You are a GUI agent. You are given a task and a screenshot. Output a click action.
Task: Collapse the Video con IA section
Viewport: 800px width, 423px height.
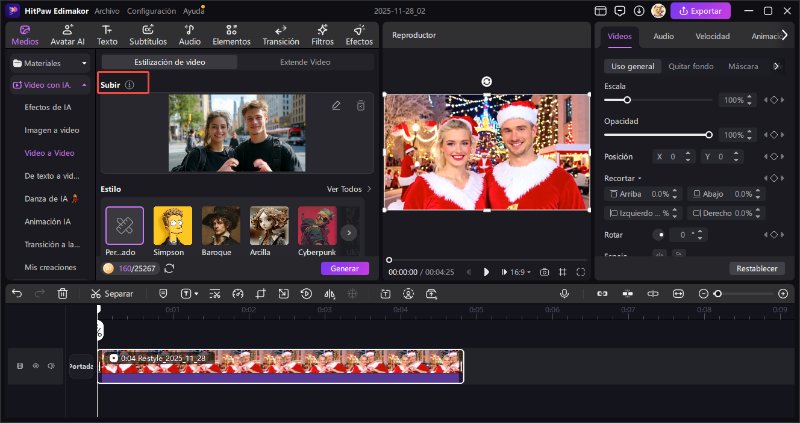click(x=50, y=85)
